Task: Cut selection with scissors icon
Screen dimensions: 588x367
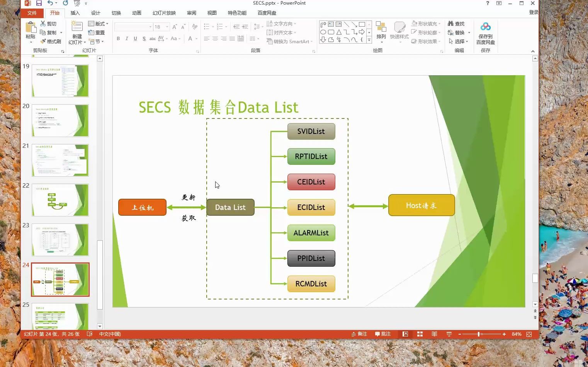Action: pyautogui.click(x=48, y=24)
